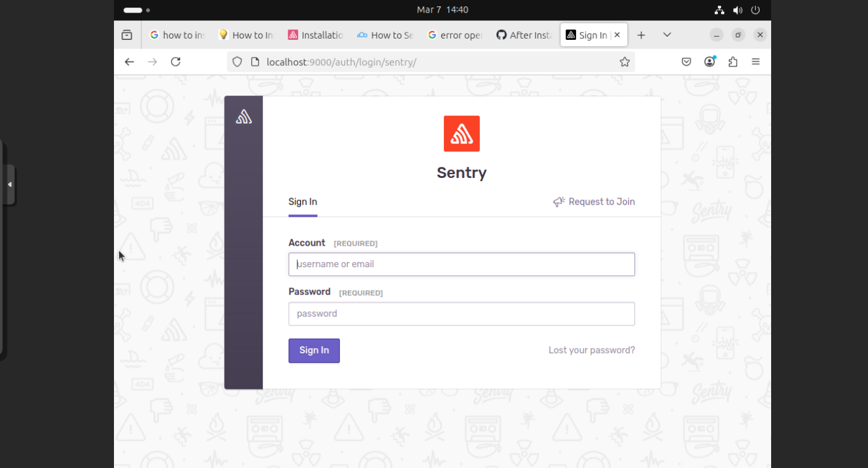Click the megaphone icon beside Request to Join
The image size is (868, 468).
pyautogui.click(x=558, y=201)
